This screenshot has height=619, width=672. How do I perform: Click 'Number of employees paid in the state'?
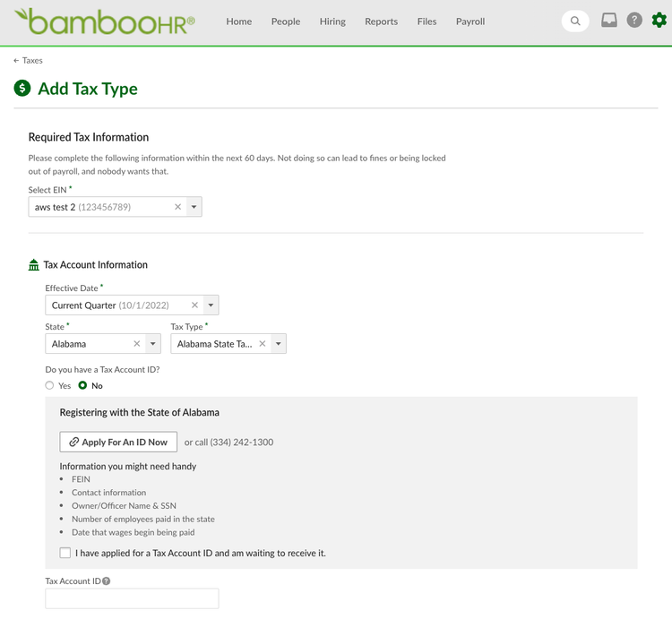143,519
